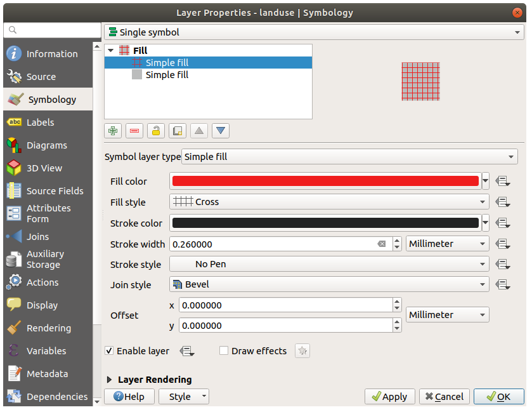Customize draw effects star button
Image resolution: width=532 pixels, height=412 pixels.
coord(302,351)
